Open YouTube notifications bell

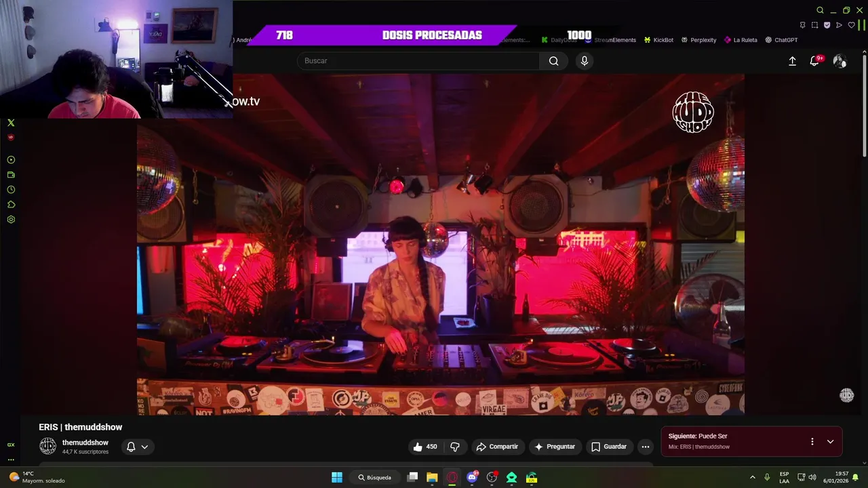click(x=815, y=61)
